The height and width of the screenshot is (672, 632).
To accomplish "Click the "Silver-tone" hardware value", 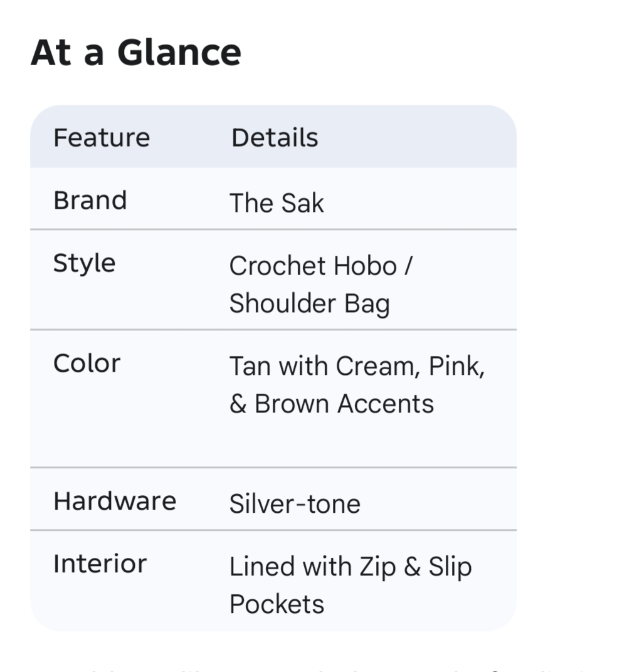I will 295,504.
